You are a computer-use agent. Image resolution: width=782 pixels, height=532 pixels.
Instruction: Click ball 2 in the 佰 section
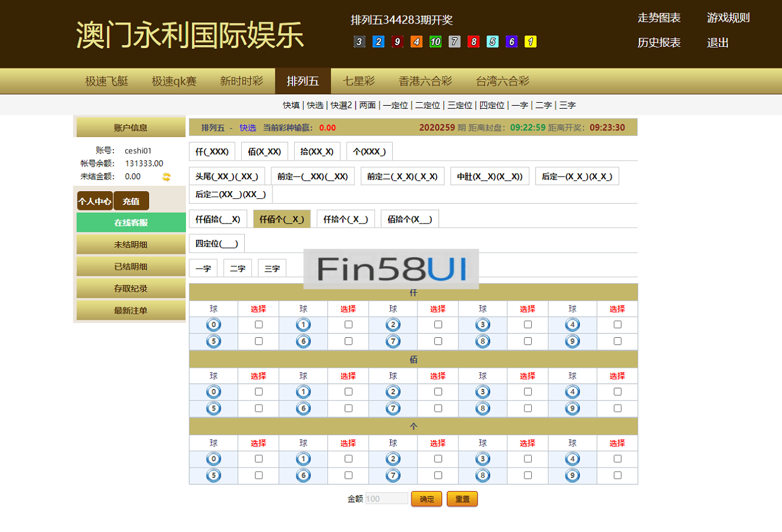(393, 391)
